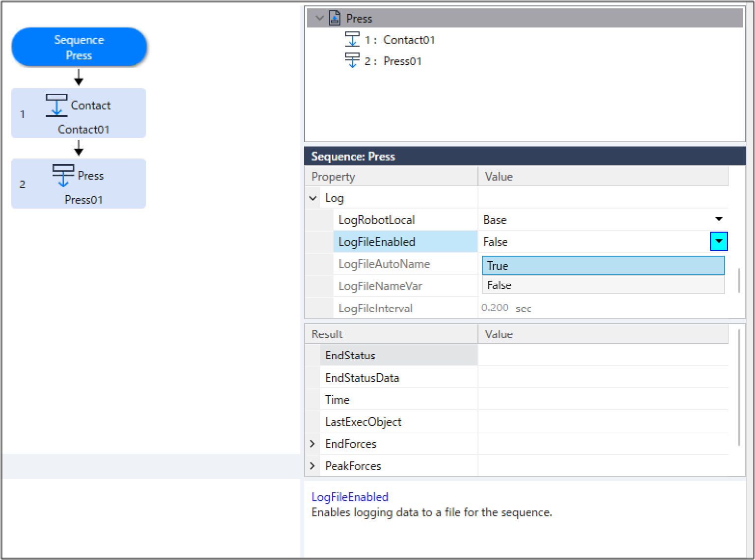This screenshot has width=755, height=560.
Task: Choose False in LogFileEnabled dropdown list
Action: 603,285
